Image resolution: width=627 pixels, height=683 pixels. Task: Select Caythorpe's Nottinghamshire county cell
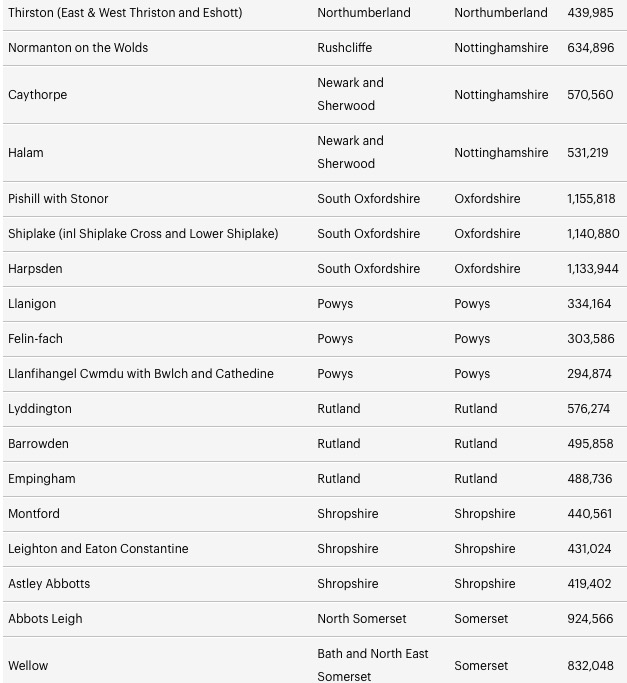pyautogui.click(x=501, y=95)
